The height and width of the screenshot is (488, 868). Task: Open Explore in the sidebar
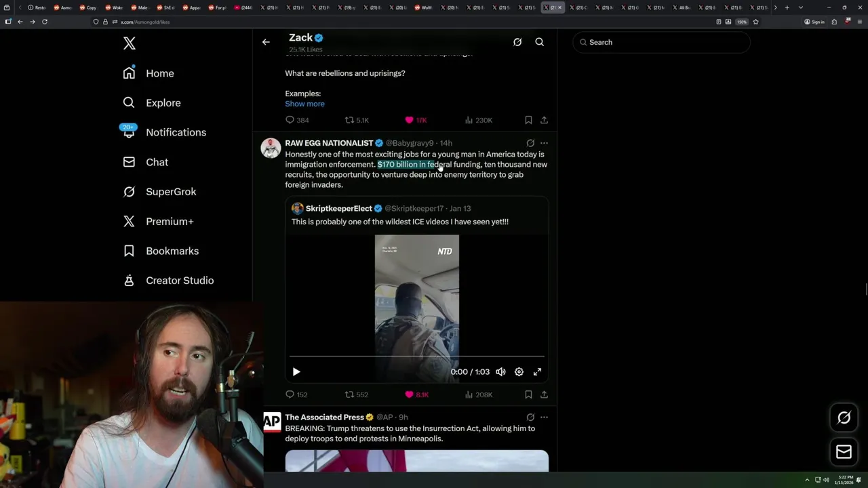pos(152,103)
